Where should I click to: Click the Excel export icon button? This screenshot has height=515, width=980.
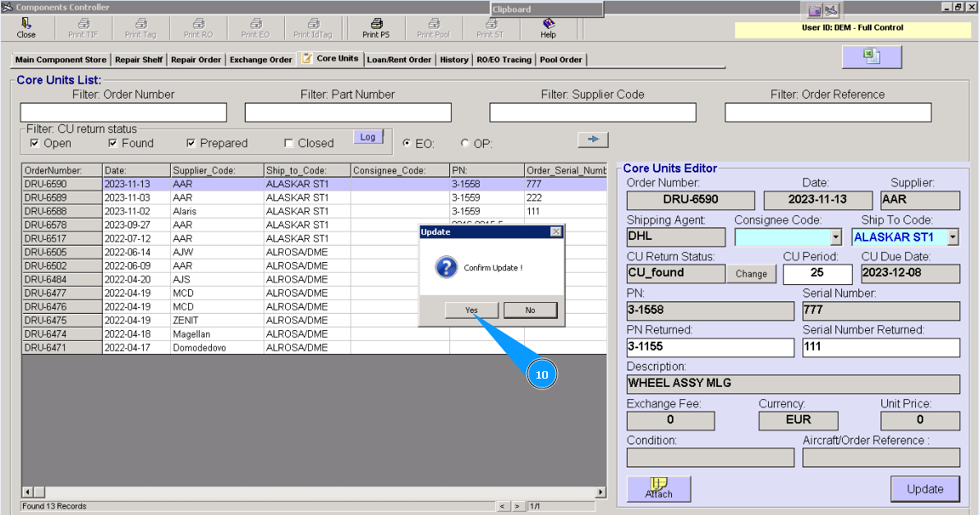tap(872, 57)
